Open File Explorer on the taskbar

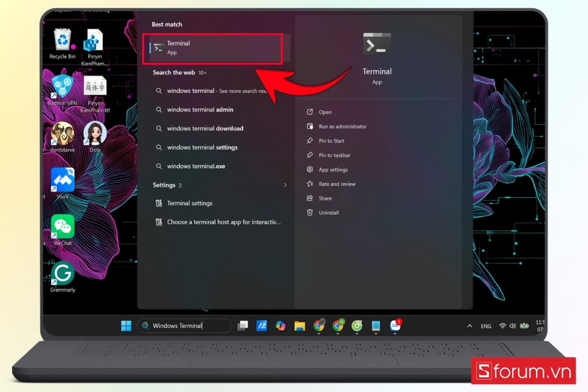point(300,326)
